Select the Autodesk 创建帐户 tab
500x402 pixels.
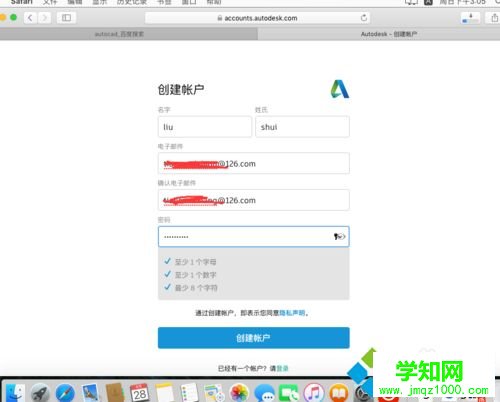[x=379, y=34]
